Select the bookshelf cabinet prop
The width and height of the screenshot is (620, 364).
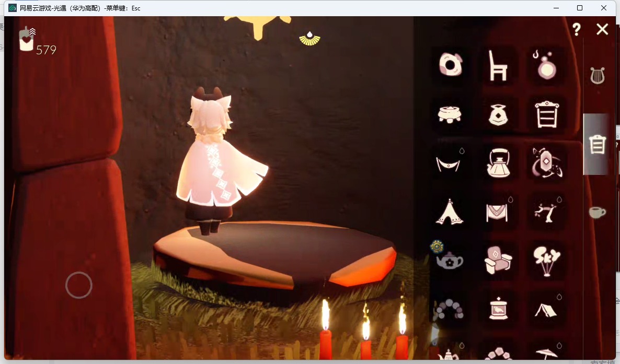click(x=546, y=114)
